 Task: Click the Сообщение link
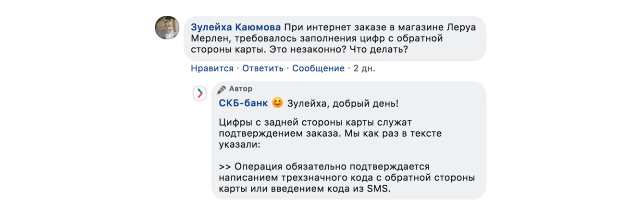pyautogui.click(x=318, y=68)
